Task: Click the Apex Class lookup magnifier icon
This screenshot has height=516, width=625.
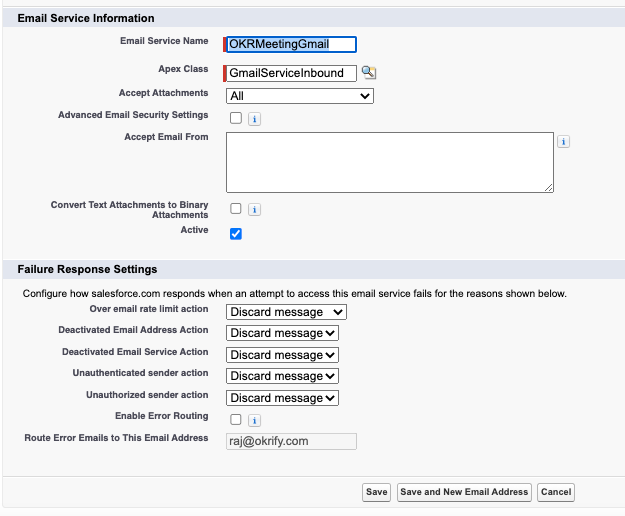Action: pos(369,73)
